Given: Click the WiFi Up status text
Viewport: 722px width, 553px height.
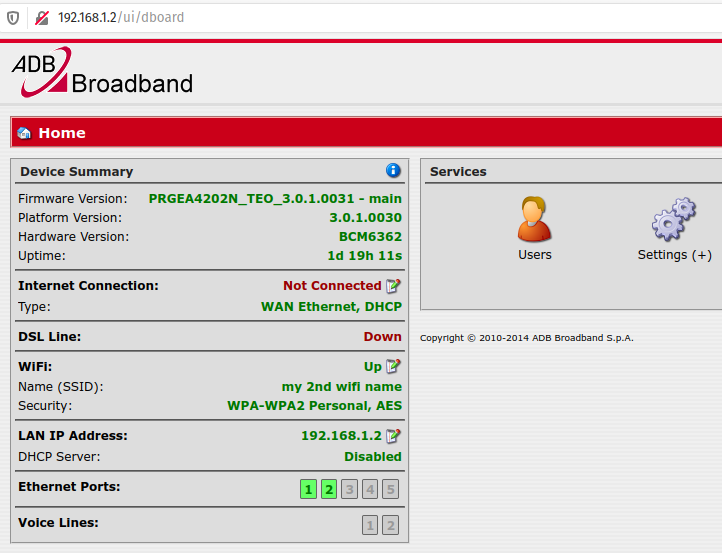Looking at the screenshot, I should pyautogui.click(x=373, y=367).
